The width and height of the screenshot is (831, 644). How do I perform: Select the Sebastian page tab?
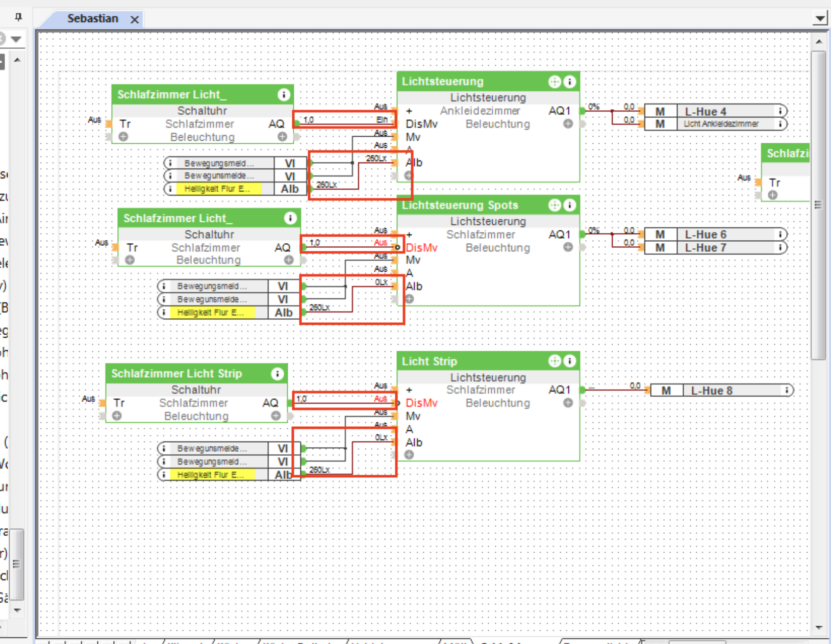coord(92,19)
